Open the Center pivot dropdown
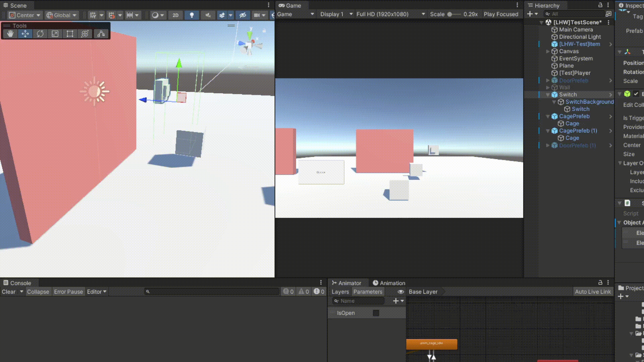644x362 pixels. pyautogui.click(x=25, y=15)
